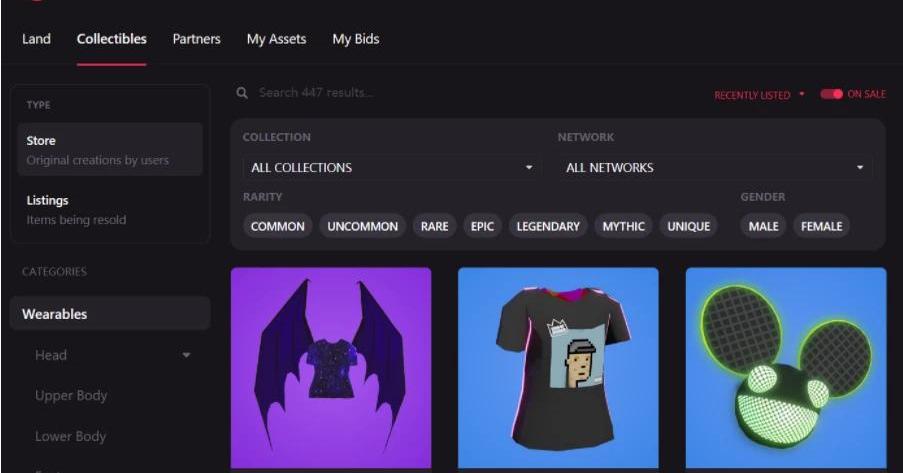Filter by Female gender
Screen dimensions: 903x473
coord(821,226)
